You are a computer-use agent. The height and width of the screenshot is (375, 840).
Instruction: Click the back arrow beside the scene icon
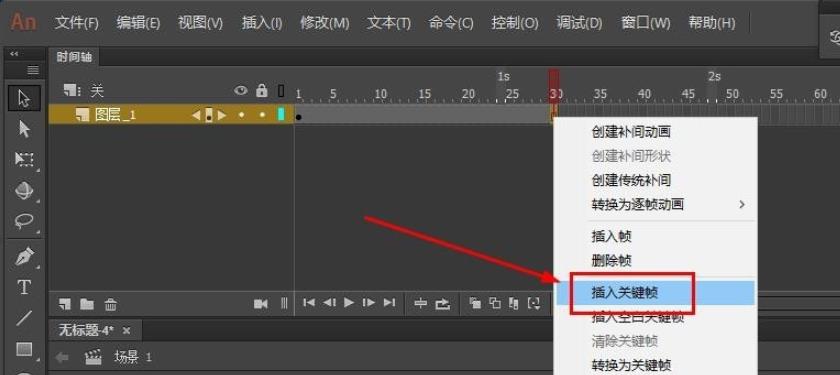click(62, 357)
